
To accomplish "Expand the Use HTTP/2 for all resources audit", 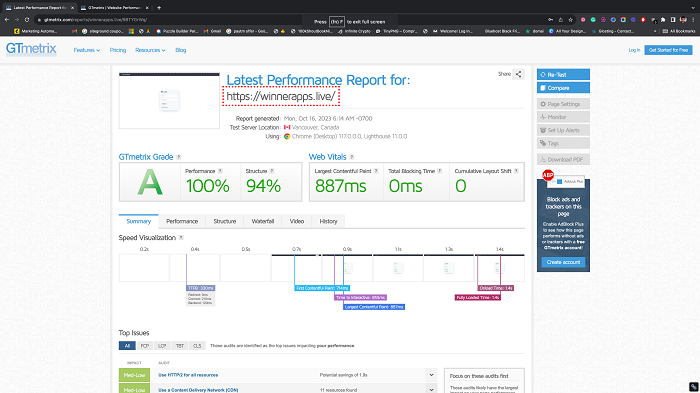I will [x=431, y=375].
